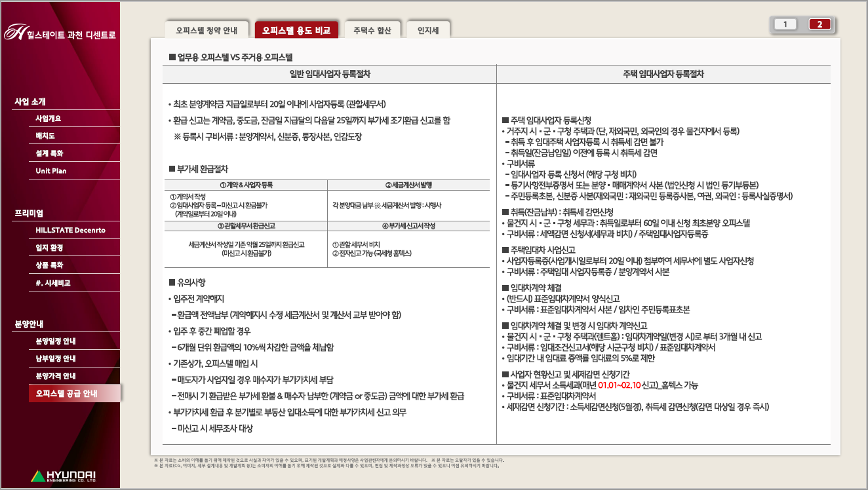Click the 업무용 오피스텔 VS 주거용 오피스텔 title
The height and width of the screenshot is (490, 868).
pyautogui.click(x=230, y=58)
